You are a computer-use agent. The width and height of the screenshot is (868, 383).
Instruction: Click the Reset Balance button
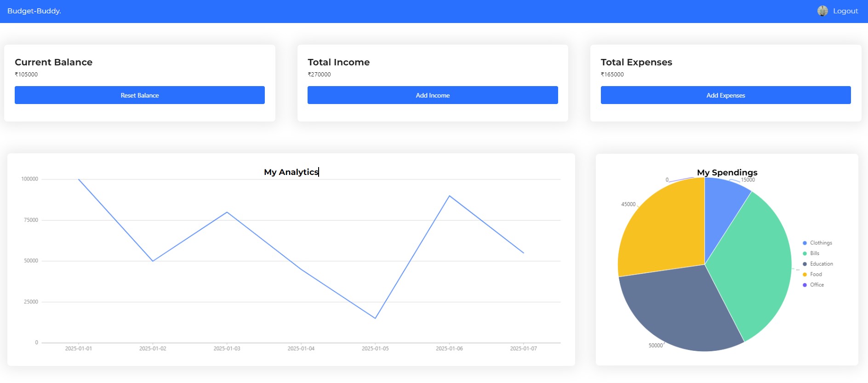click(x=140, y=95)
